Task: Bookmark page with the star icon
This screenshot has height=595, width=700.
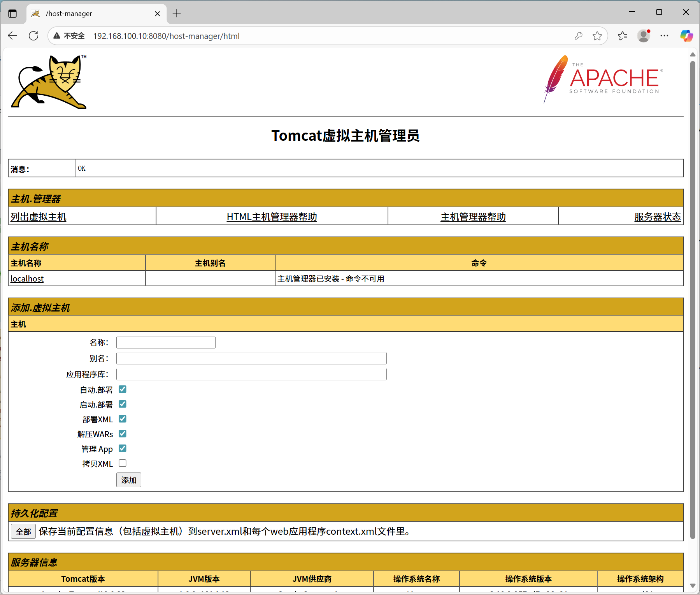Action: coord(597,36)
